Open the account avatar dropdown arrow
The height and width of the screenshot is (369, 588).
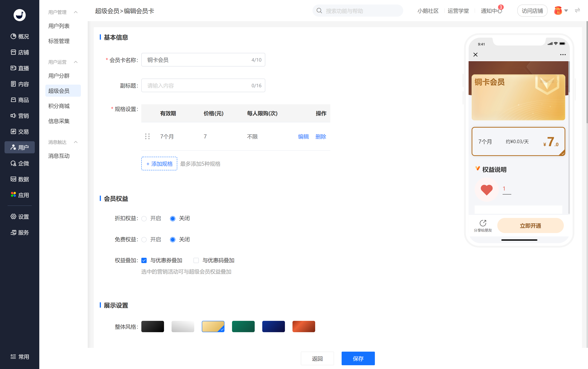coord(566,11)
